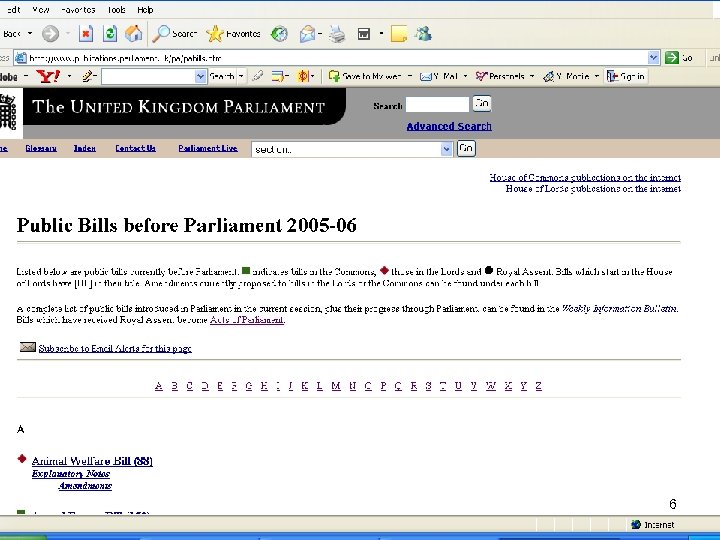Click the Go button next to Parliament search

tap(482, 103)
